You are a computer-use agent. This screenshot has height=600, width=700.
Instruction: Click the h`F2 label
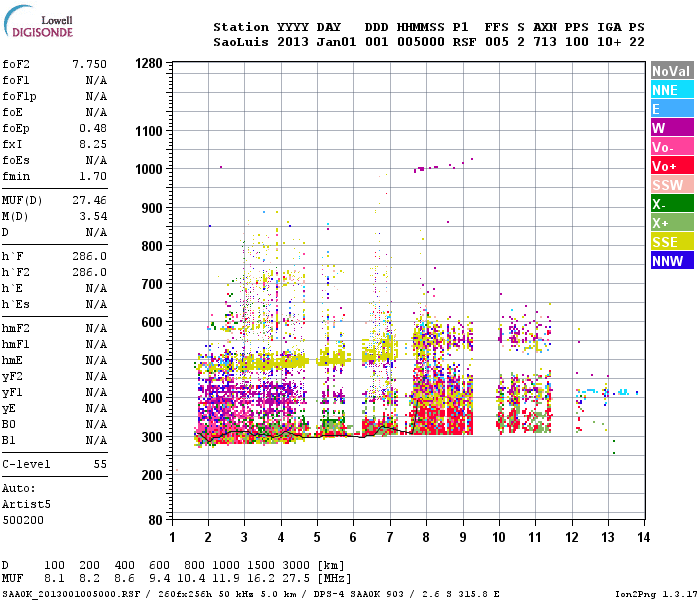coord(16,272)
